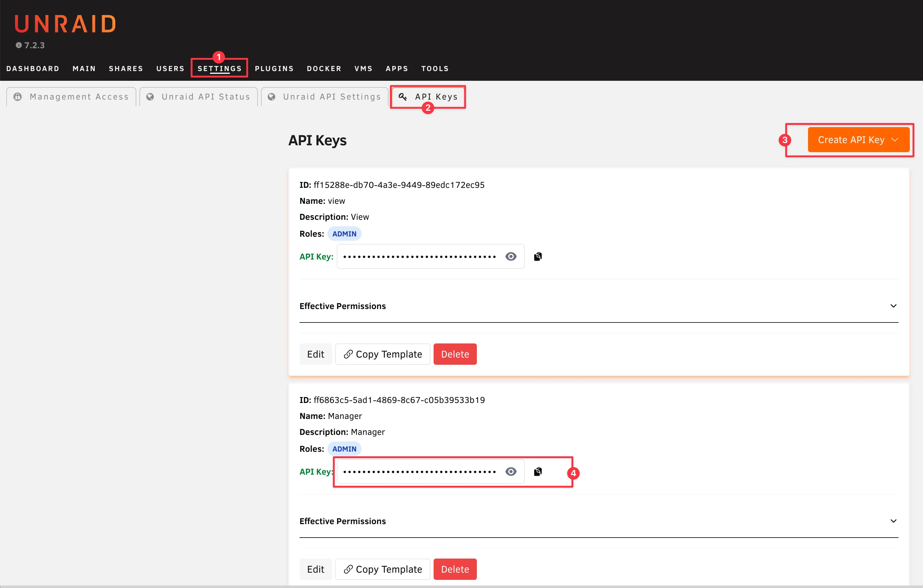
Task: Click the version number 7.2.3
Action: [x=34, y=45]
